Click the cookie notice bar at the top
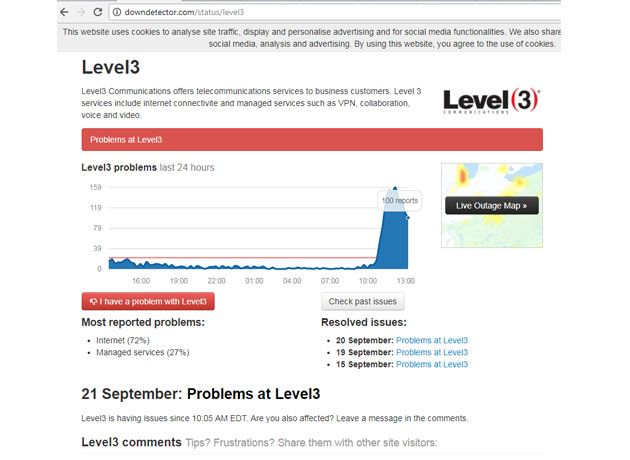The width and height of the screenshot is (630, 460). click(x=310, y=37)
